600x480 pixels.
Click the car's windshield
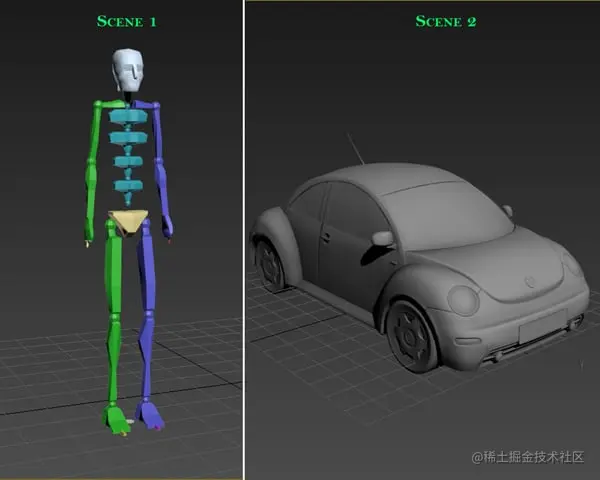446,216
